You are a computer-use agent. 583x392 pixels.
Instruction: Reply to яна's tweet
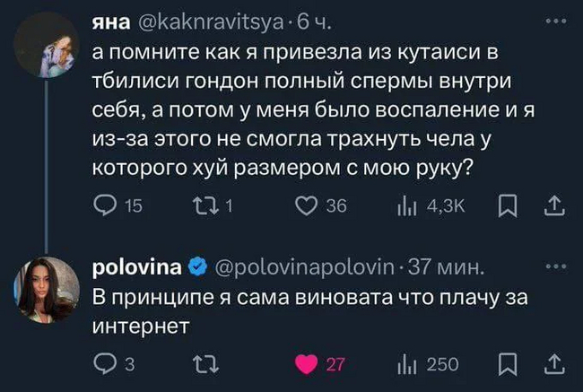(103, 207)
